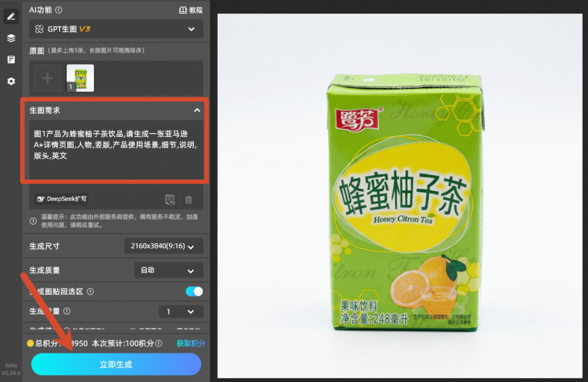Select the pencil edit tool in sidebar
The image size is (588, 382).
click(11, 17)
